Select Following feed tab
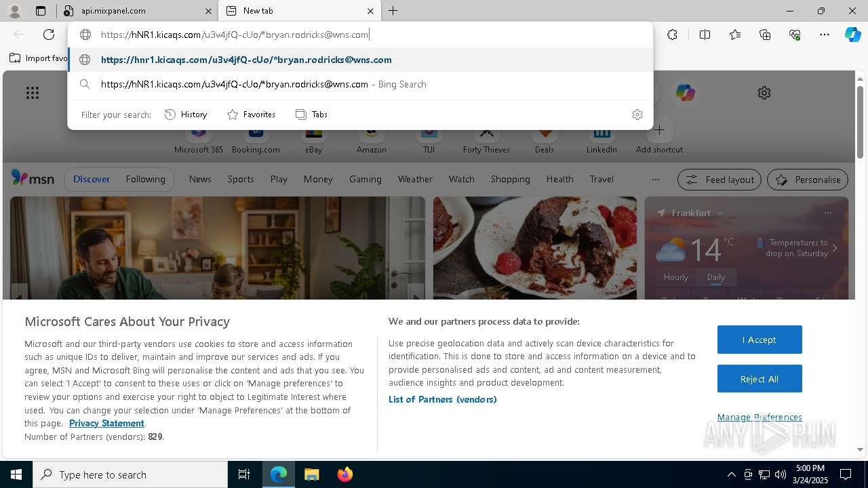This screenshot has width=868, height=488. coord(145,180)
